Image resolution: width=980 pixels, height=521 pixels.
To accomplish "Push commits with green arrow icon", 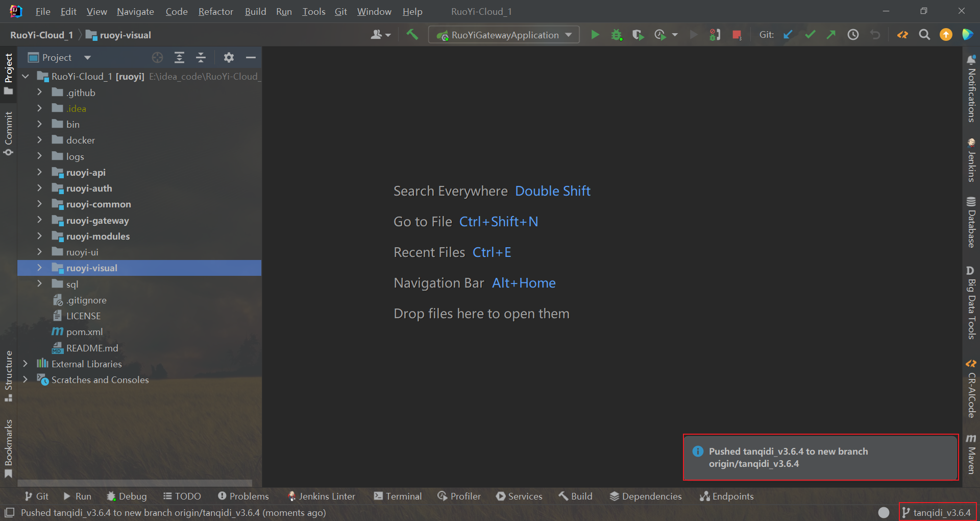I will pos(831,35).
